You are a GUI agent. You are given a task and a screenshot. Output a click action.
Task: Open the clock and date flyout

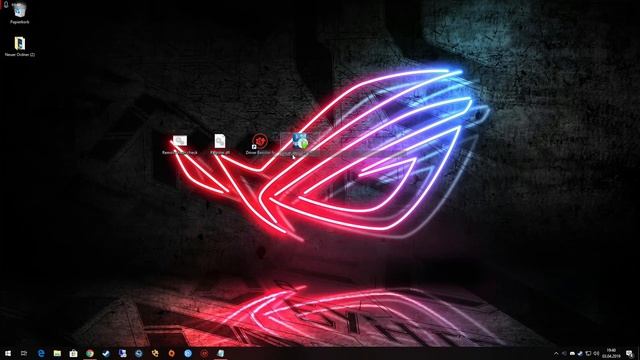point(611,353)
